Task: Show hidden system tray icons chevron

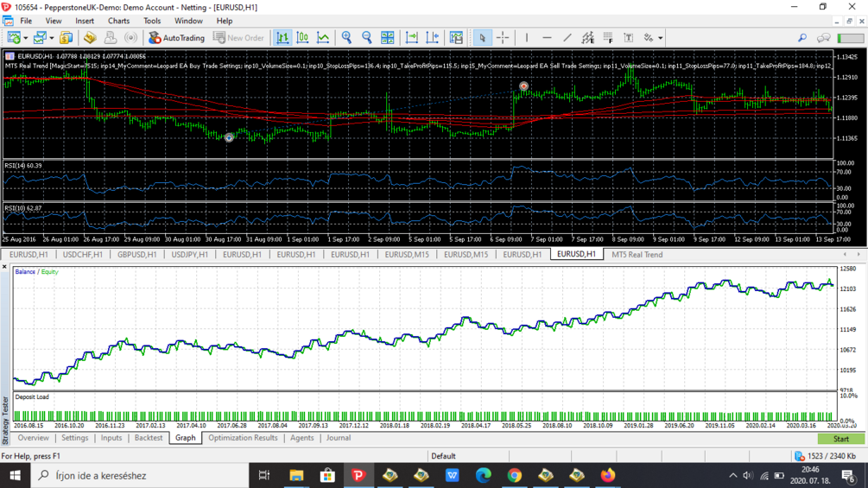Action: pos(733,475)
